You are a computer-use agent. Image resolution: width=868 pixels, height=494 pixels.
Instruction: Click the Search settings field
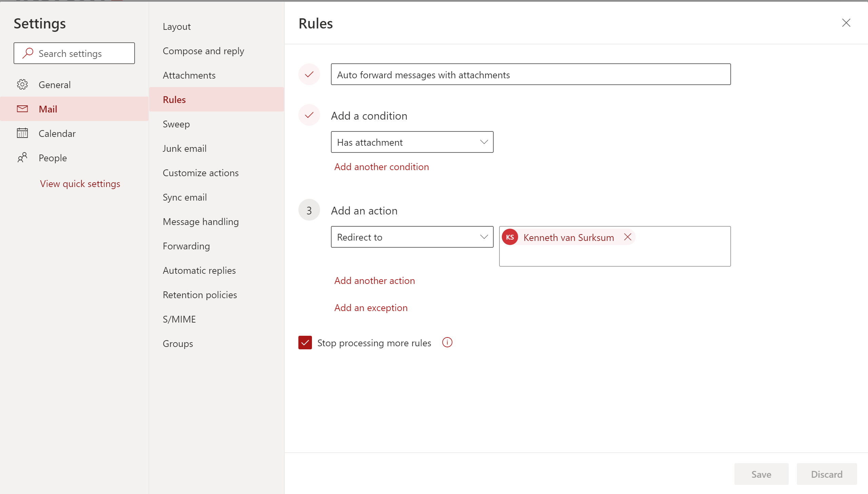pyautogui.click(x=74, y=53)
